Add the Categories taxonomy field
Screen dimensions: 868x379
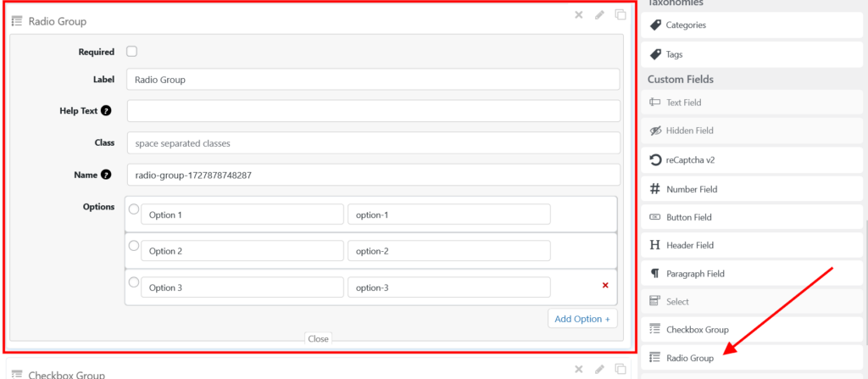pyautogui.click(x=751, y=25)
